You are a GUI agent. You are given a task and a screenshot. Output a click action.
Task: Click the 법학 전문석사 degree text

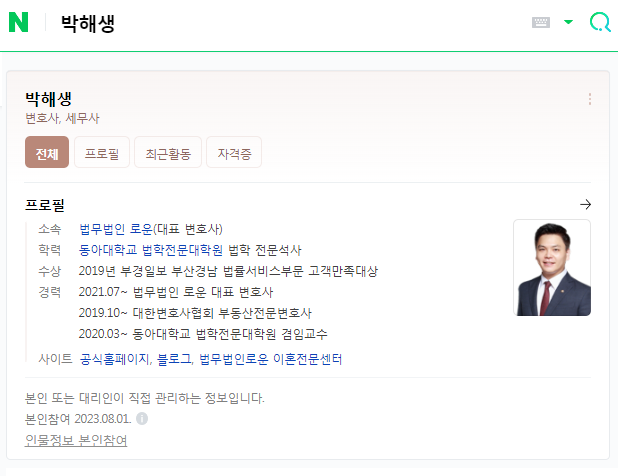tap(265, 250)
